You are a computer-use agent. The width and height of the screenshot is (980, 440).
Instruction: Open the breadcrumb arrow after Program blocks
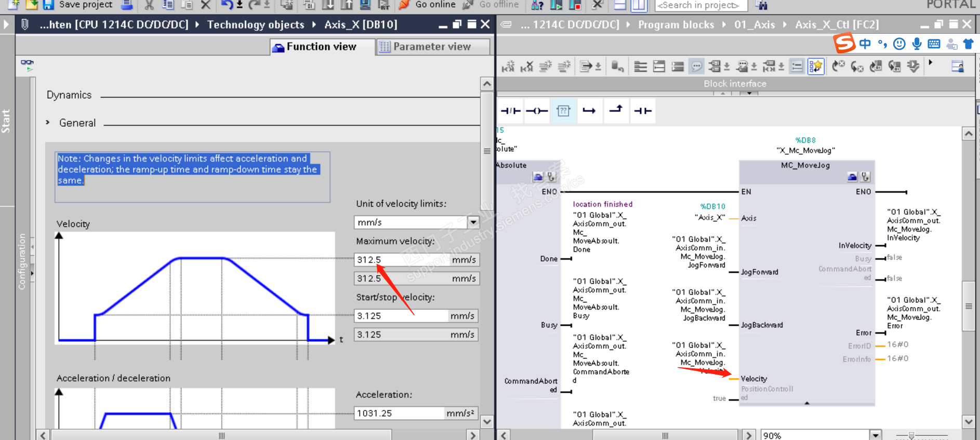pyautogui.click(x=724, y=24)
